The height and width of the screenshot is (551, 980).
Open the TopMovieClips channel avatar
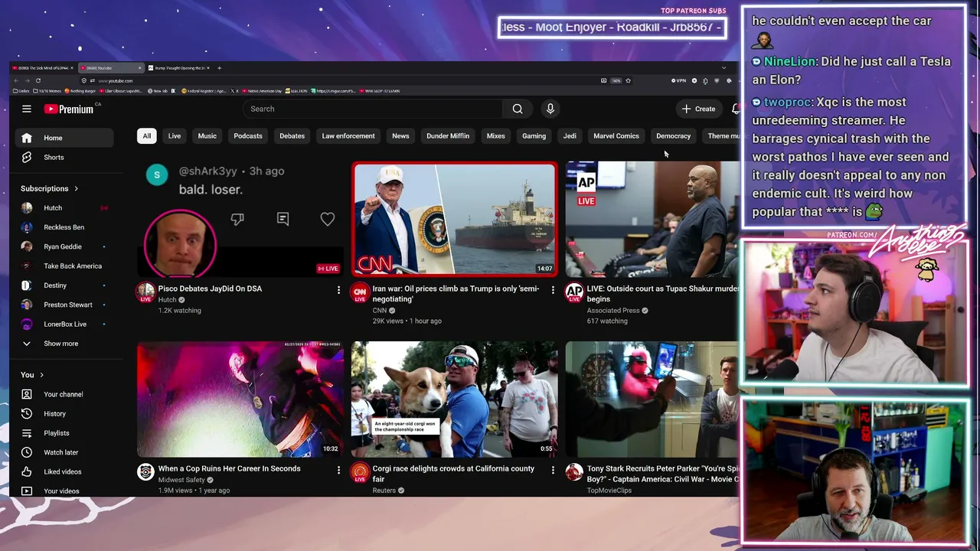click(x=574, y=471)
